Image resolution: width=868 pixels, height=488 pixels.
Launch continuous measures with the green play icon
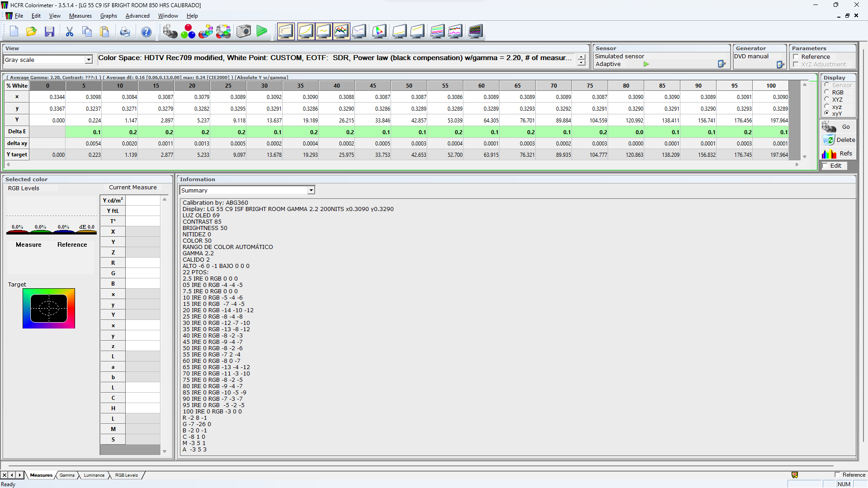coord(261,32)
